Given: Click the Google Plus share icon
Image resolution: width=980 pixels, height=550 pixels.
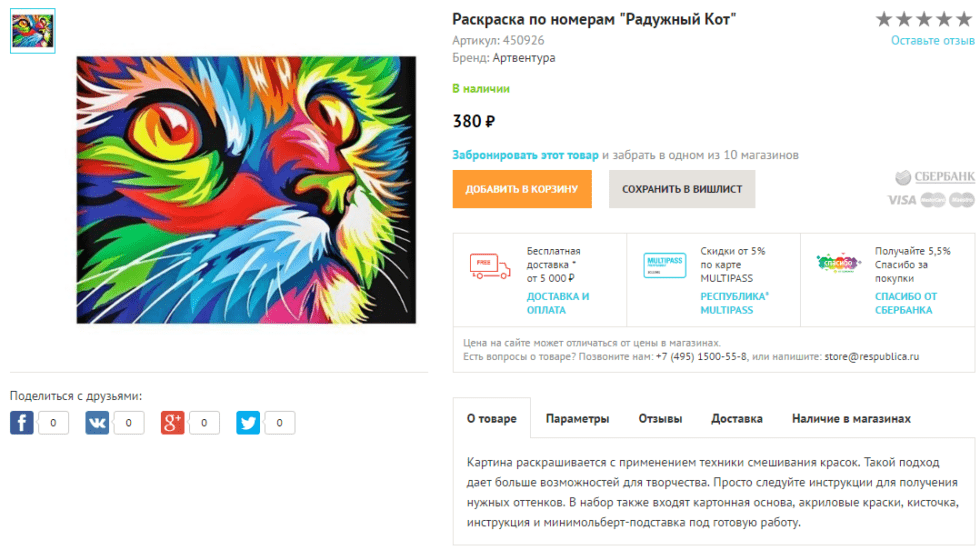Looking at the screenshot, I should coord(173,423).
